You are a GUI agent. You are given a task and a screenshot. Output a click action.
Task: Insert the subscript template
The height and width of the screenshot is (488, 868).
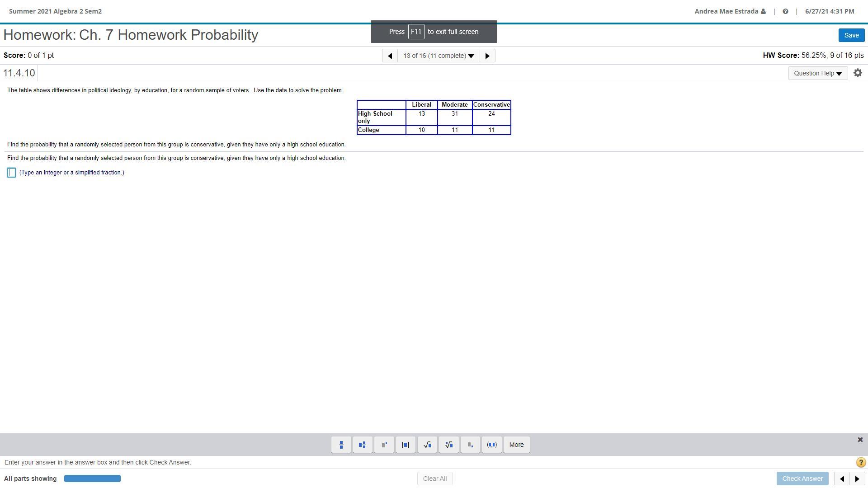(470, 445)
